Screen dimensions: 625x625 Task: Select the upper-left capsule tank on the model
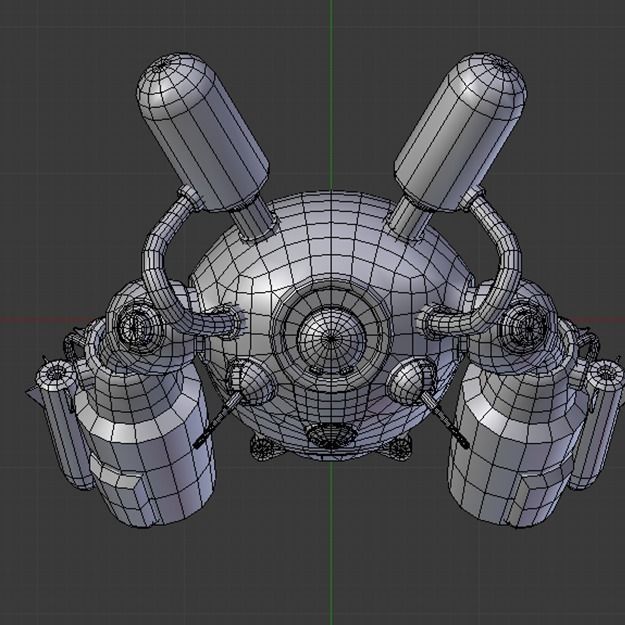coord(202,132)
